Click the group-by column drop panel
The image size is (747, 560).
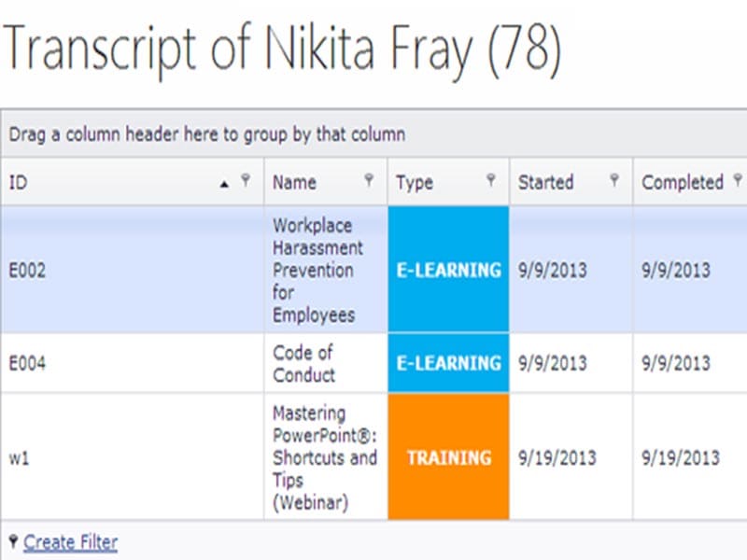[373, 134]
